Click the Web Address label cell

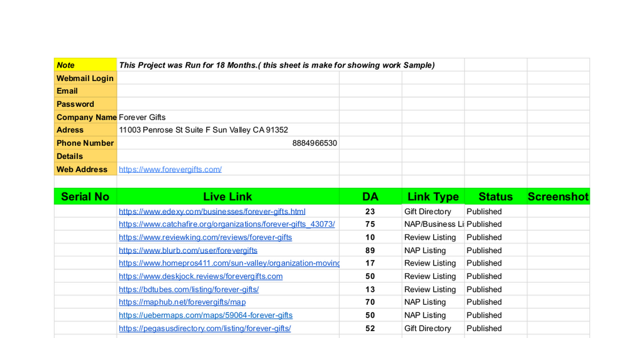[85, 169]
